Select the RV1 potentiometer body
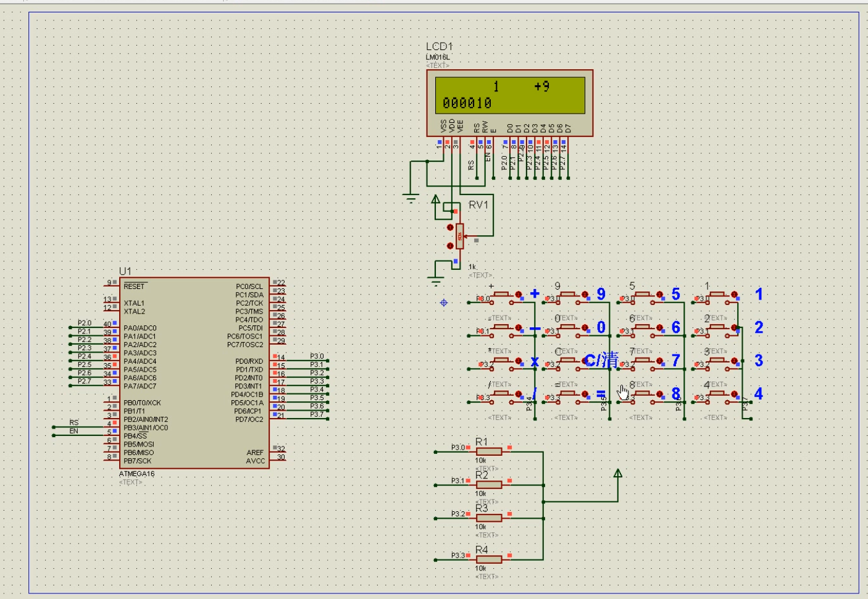Screen dimensions: 868x599 click(460, 237)
